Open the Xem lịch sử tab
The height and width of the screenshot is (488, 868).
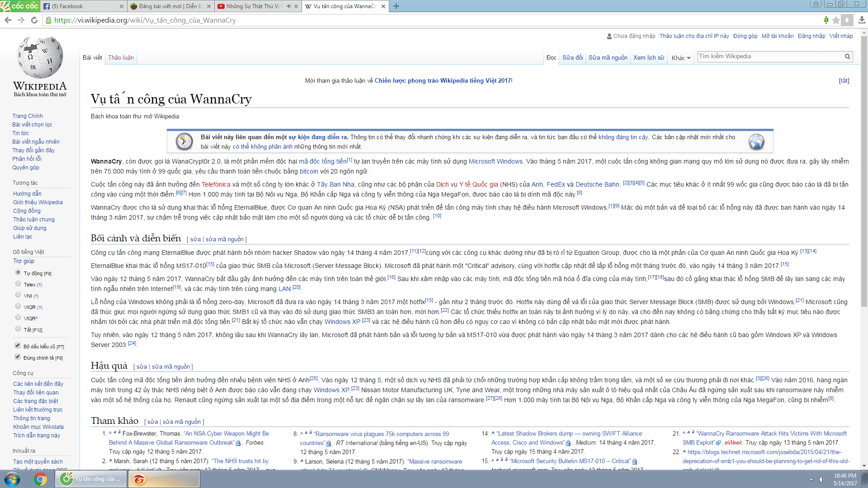point(648,57)
